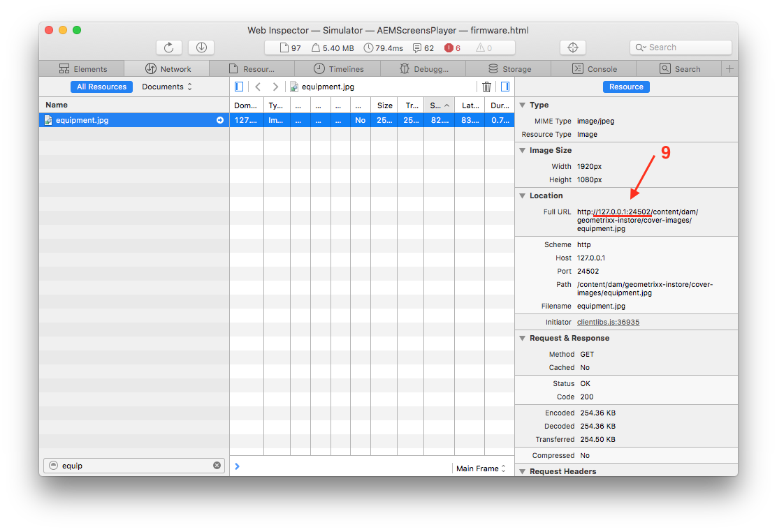Sort by the Type column header
777x532 pixels.
click(277, 105)
